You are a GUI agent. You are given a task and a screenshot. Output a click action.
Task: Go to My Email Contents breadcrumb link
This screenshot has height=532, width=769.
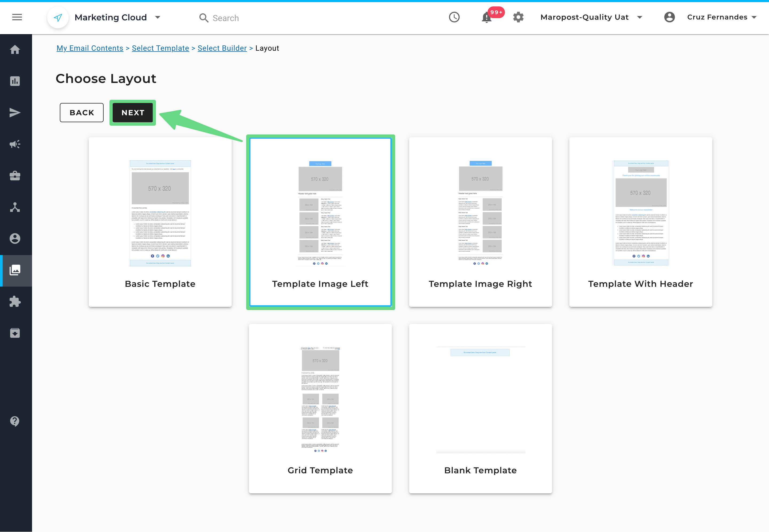pyautogui.click(x=90, y=48)
